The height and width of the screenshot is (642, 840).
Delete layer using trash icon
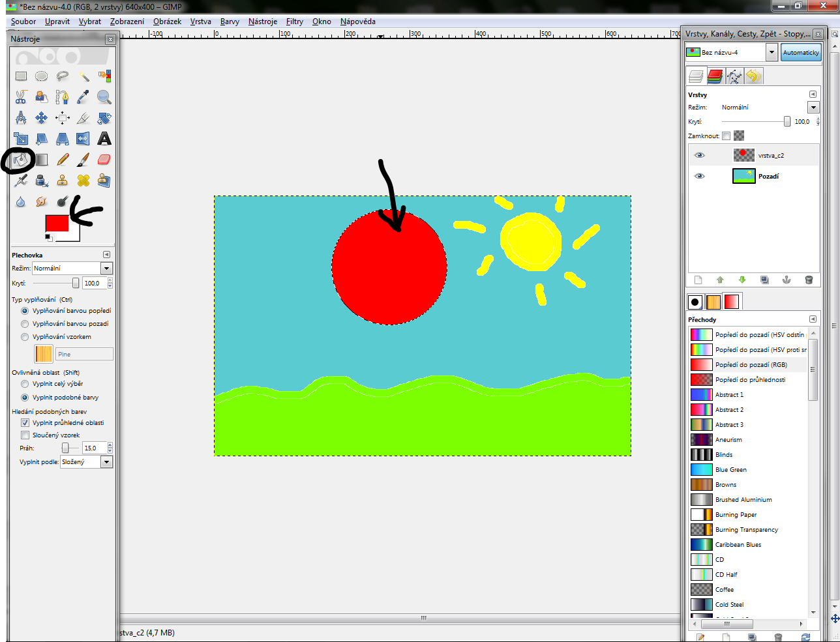809,280
